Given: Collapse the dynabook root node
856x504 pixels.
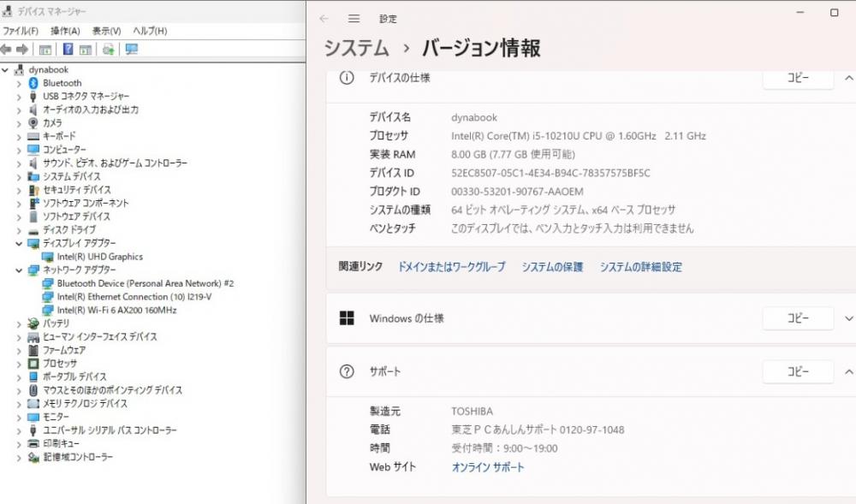Looking at the screenshot, I should pos(5,70).
